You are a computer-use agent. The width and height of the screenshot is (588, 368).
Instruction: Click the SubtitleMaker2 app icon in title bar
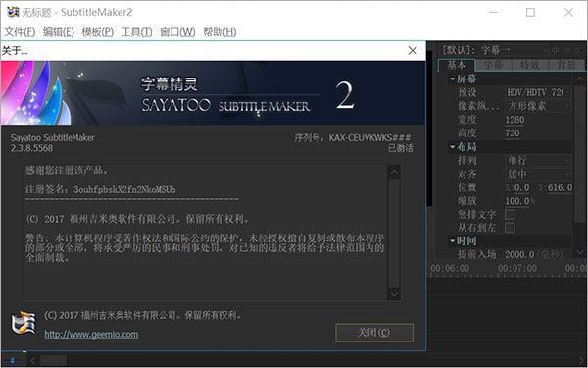(13, 12)
